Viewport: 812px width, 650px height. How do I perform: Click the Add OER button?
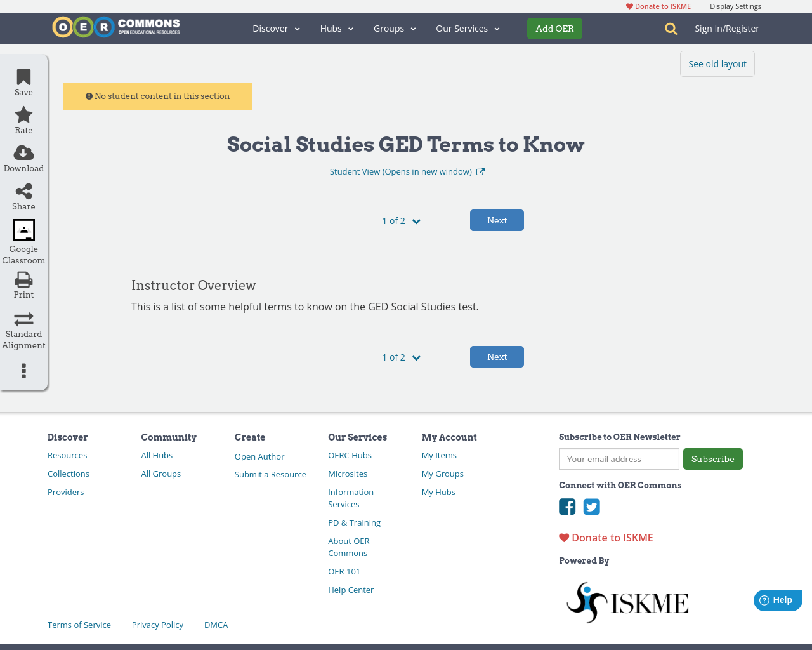[x=554, y=29]
